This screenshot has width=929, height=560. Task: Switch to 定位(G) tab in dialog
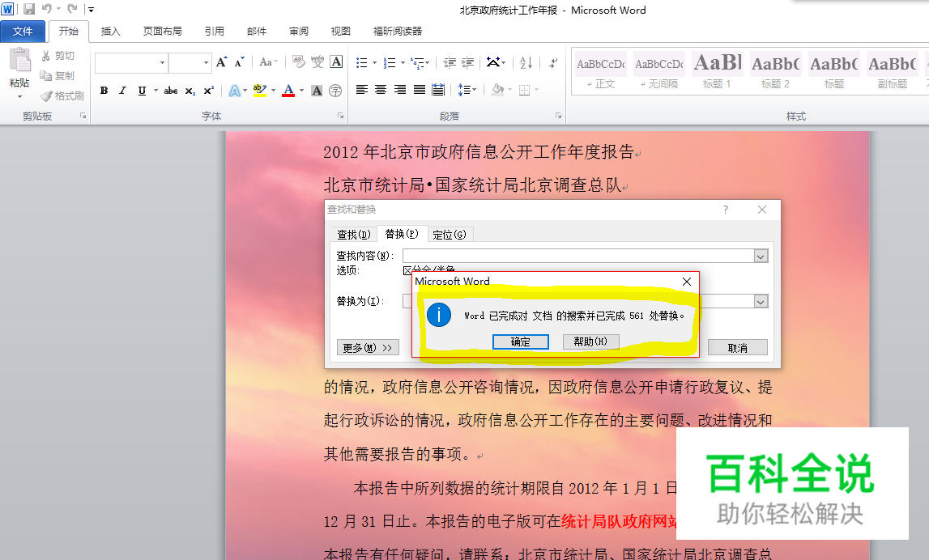tap(449, 235)
